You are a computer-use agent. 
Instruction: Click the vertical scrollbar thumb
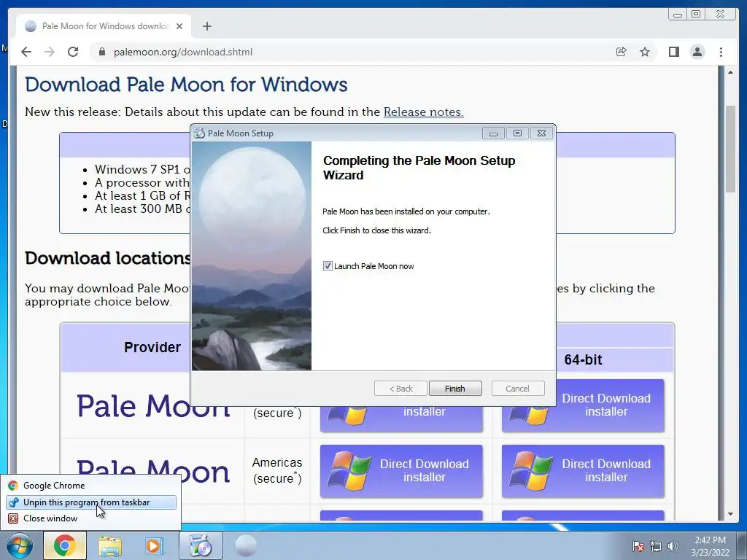pyautogui.click(x=730, y=149)
